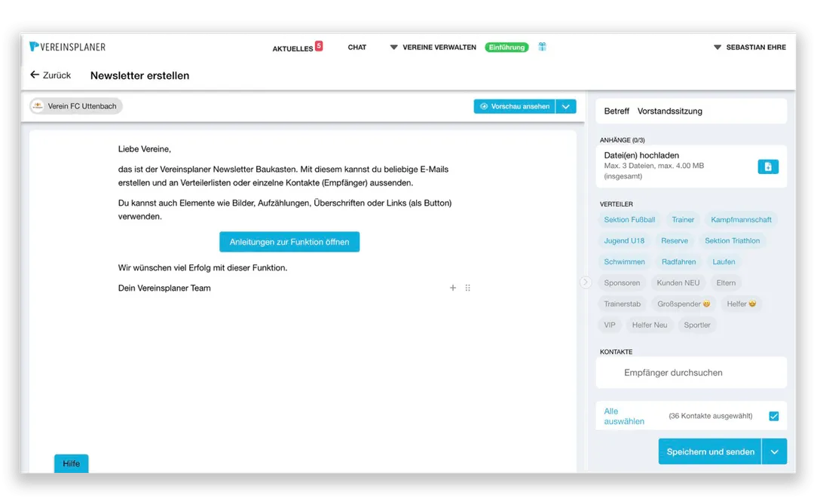Click the Verein FC Uttenbach chip
814x504 pixels.
click(x=76, y=106)
